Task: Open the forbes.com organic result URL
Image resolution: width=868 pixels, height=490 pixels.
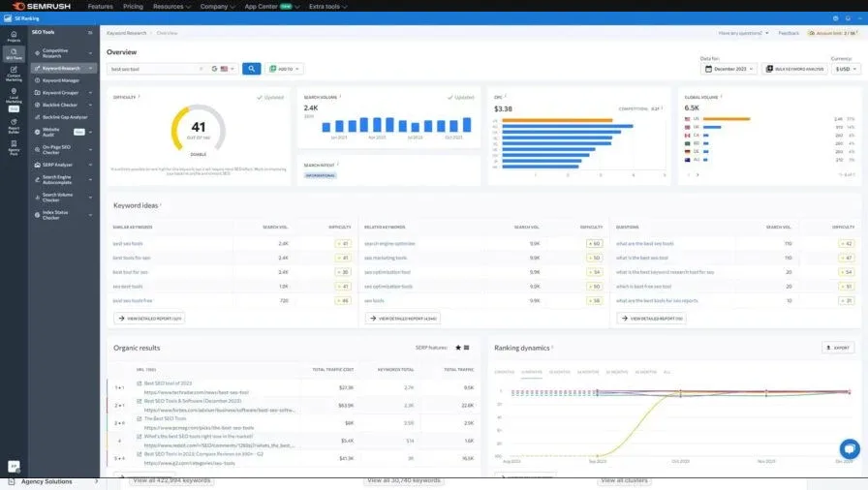Action: (x=219, y=411)
